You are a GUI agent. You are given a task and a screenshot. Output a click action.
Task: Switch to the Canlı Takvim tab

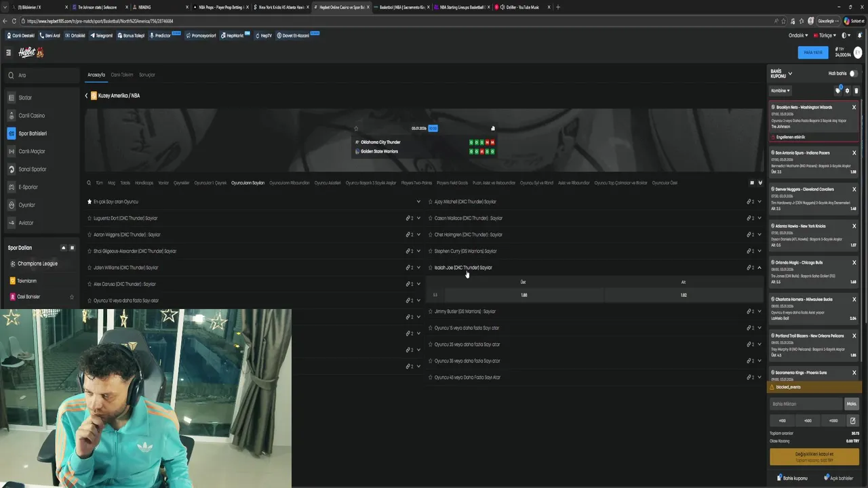pos(122,75)
